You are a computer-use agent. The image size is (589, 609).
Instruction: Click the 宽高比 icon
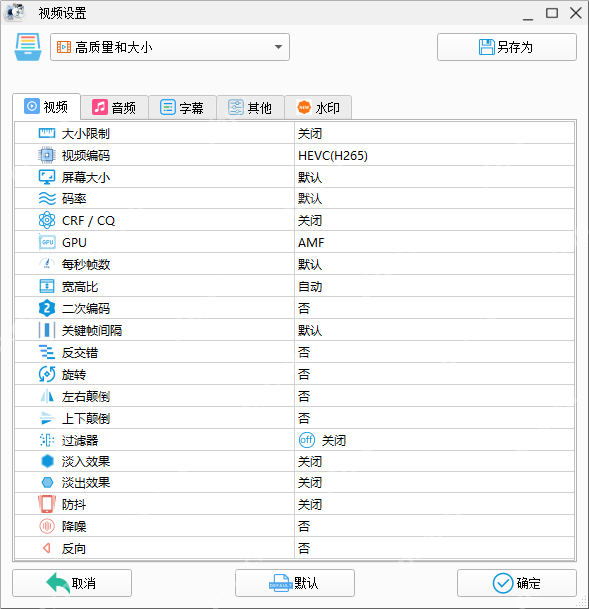click(x=47, y=287)
